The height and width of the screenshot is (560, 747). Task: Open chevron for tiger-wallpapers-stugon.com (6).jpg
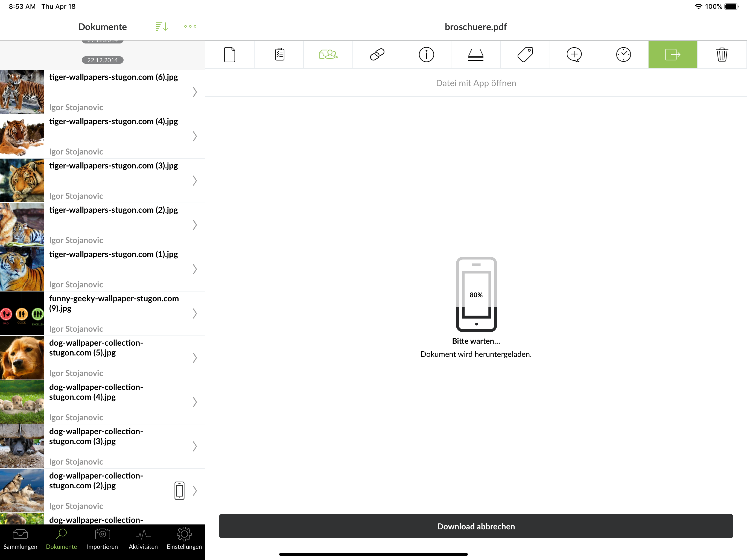click(195, 92)
